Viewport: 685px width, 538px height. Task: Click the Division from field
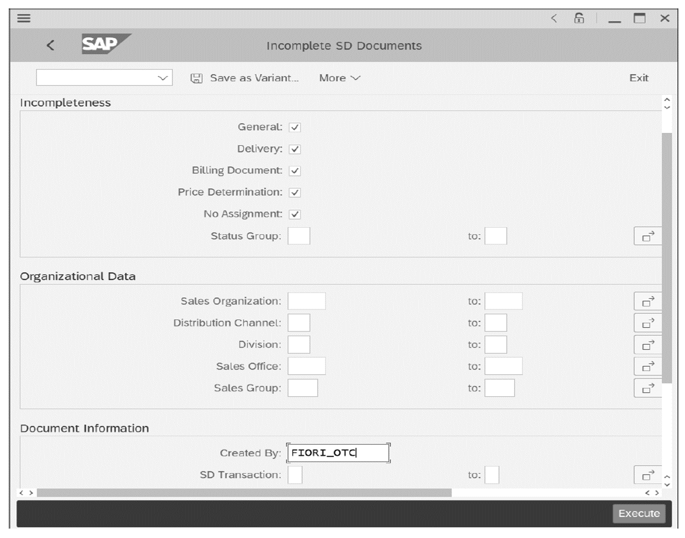pyautogui.click(x=299, y=345)
